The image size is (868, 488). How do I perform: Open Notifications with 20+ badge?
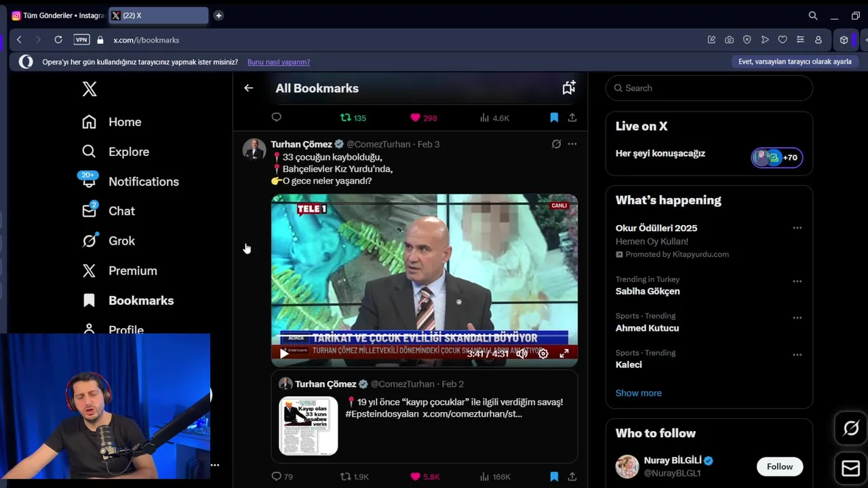coord(130,182)
